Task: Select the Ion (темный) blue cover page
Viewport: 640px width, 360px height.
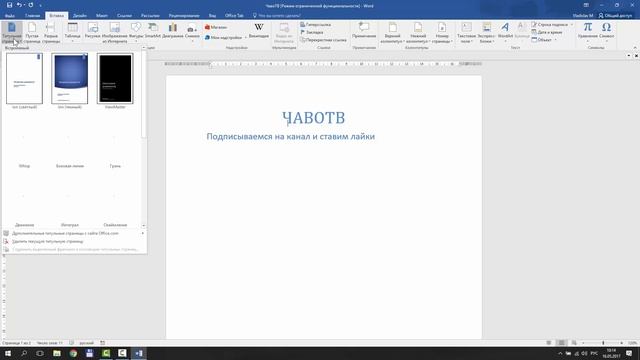Action: [70, 78]
